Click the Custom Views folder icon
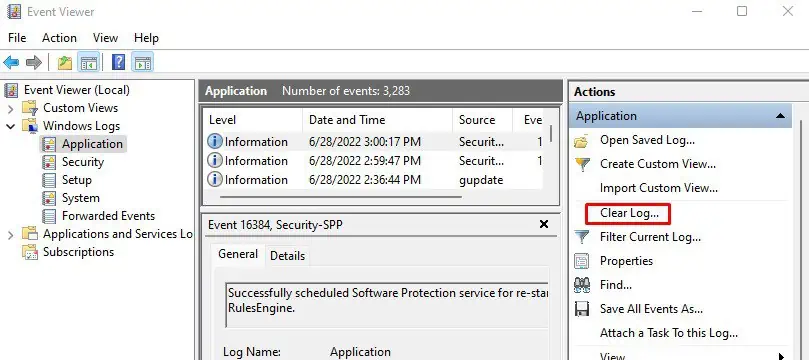The height and width of the screenshot is (360, 809). [30, 108]
